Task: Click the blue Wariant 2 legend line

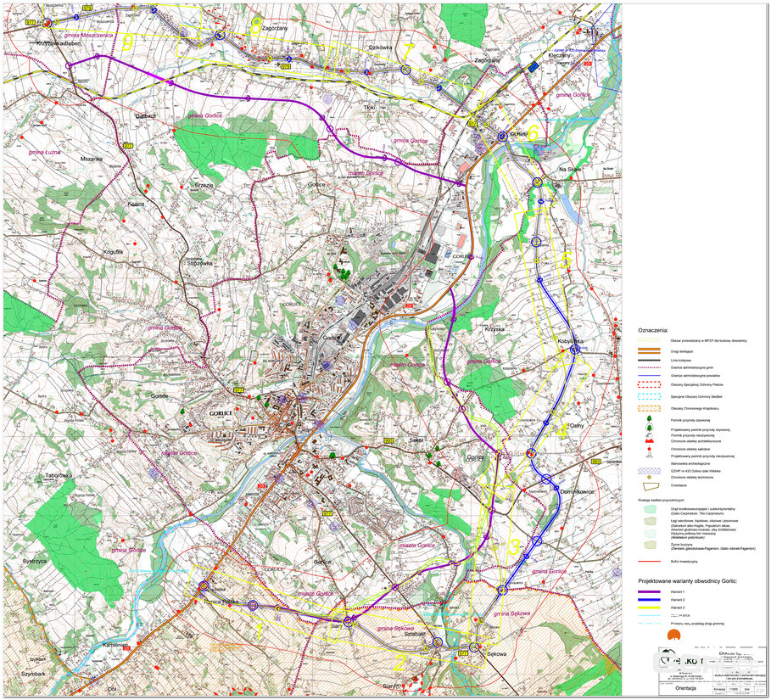Action: point(650,600)
